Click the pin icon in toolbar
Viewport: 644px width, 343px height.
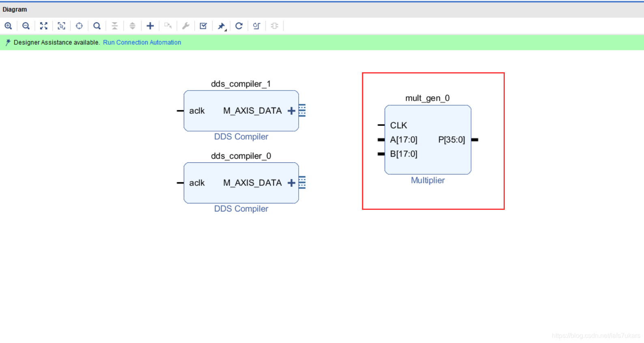coord(222,26)
